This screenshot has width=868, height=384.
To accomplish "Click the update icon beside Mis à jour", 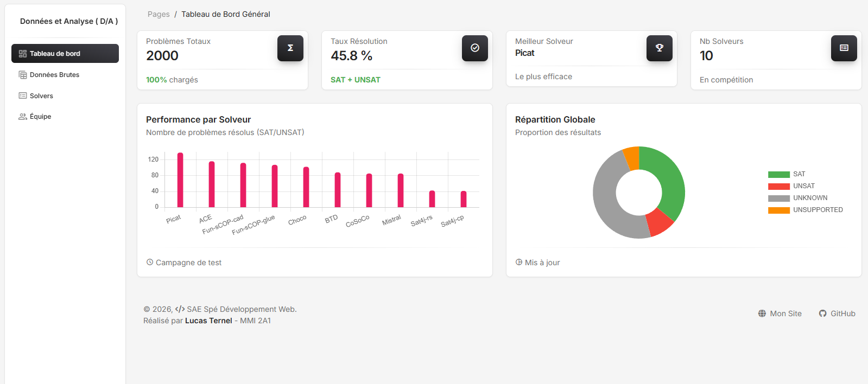I will point(519,263).
